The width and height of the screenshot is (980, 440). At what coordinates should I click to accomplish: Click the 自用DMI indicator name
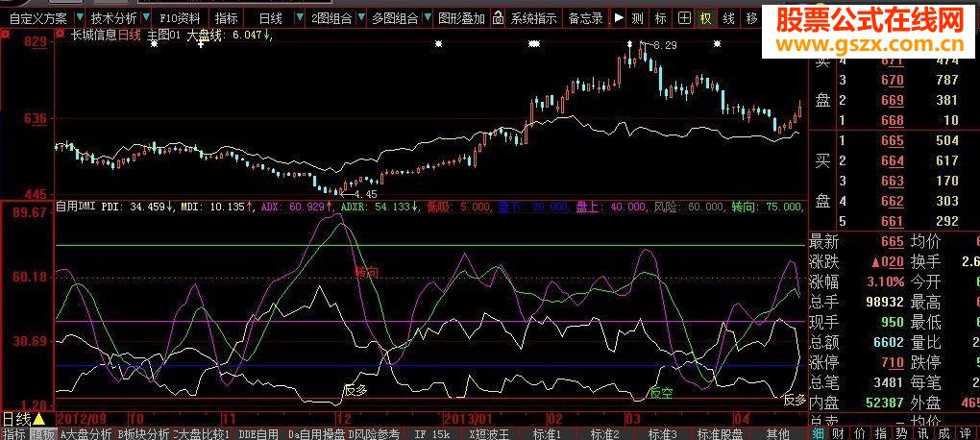(78, 206)
